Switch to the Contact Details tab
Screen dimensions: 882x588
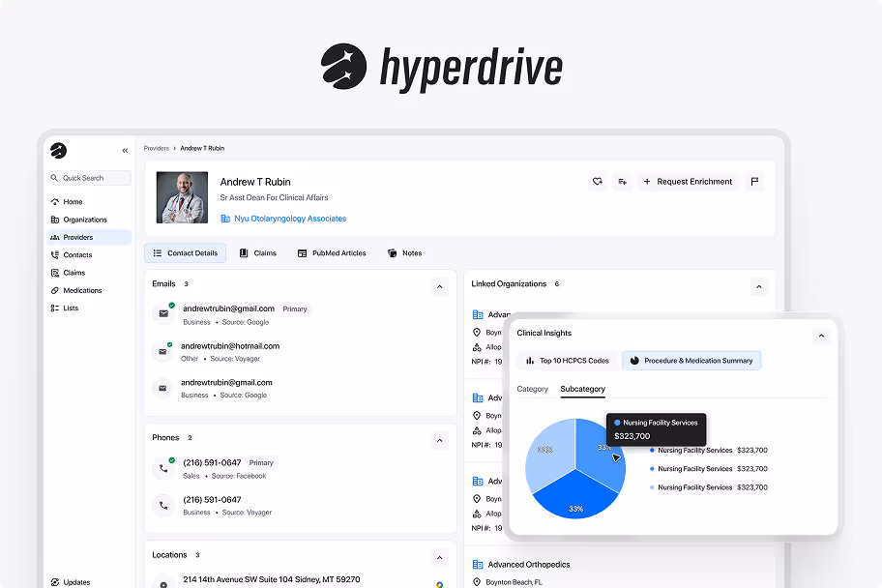click(186, 253)
